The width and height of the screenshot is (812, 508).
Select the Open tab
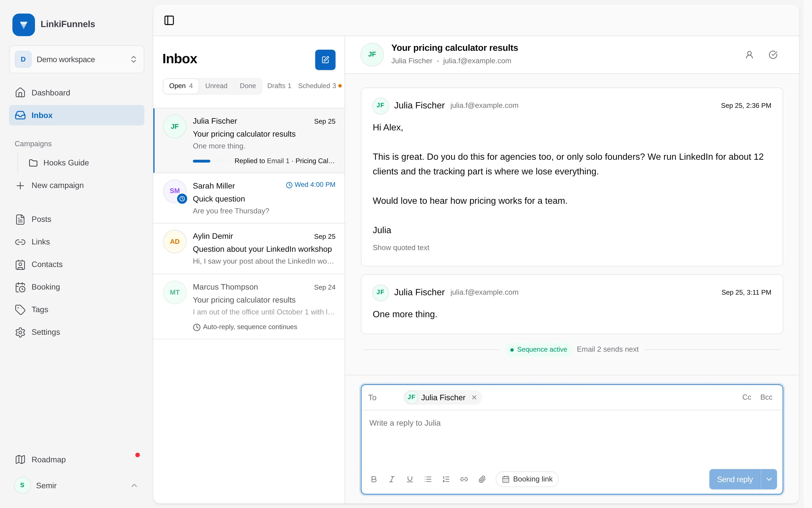pos(181,86)
